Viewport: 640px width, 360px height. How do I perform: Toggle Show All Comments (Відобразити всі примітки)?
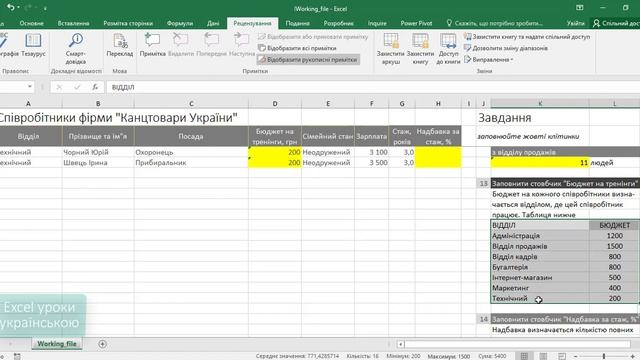point(298,48)
